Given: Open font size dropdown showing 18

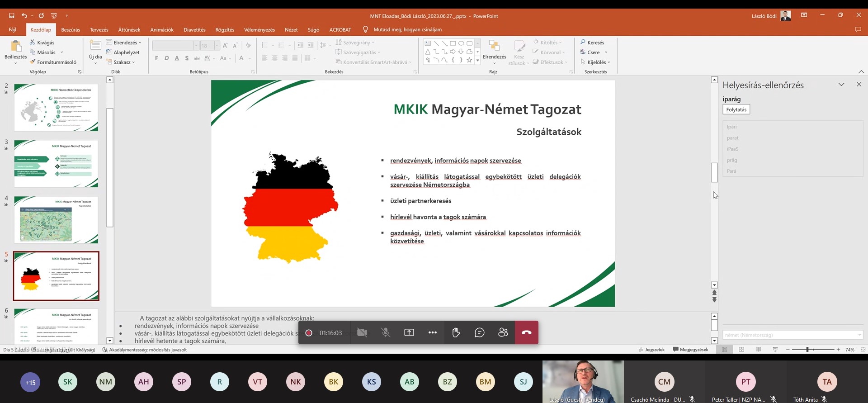Looking at the screenshot, I should coord(217,46).
